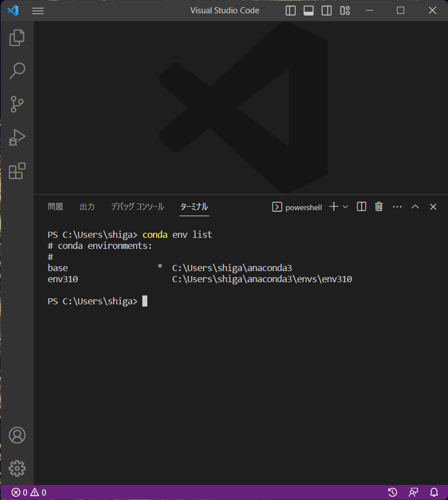Open the Extensions view
Image resolution: width=448 pixels, height=500 pixels.
[x=17, y=171]
